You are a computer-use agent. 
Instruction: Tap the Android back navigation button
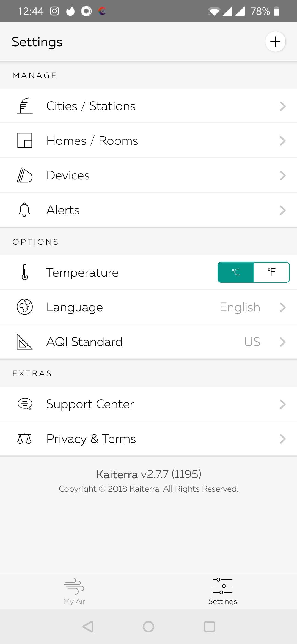tap(88, 627)
